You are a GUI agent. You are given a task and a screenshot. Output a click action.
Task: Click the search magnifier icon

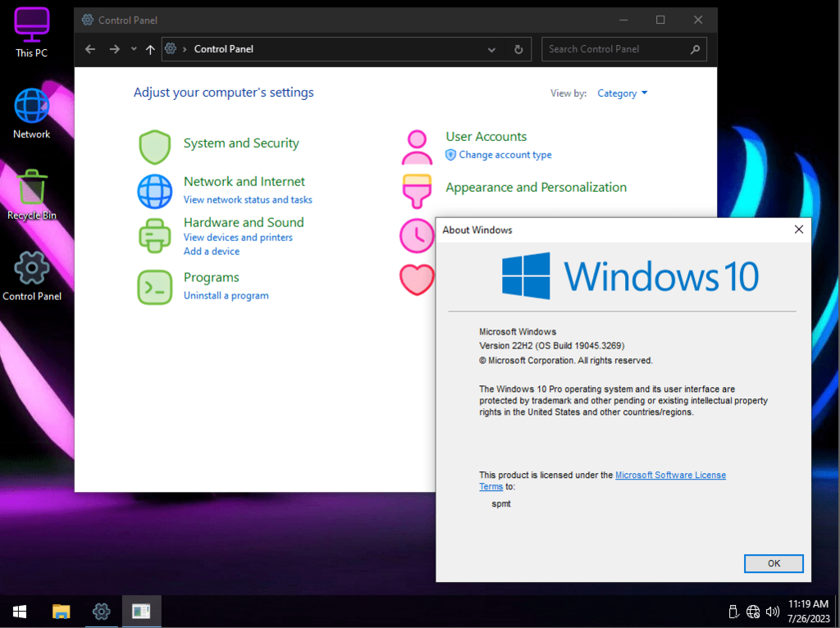[695, 49]
